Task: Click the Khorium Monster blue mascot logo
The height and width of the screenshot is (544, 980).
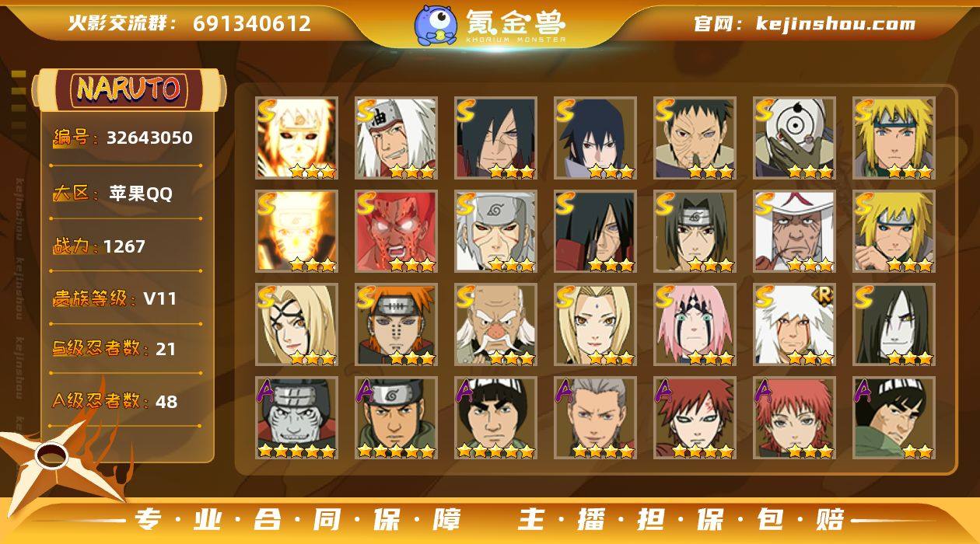Action: [x=435, y=24]
